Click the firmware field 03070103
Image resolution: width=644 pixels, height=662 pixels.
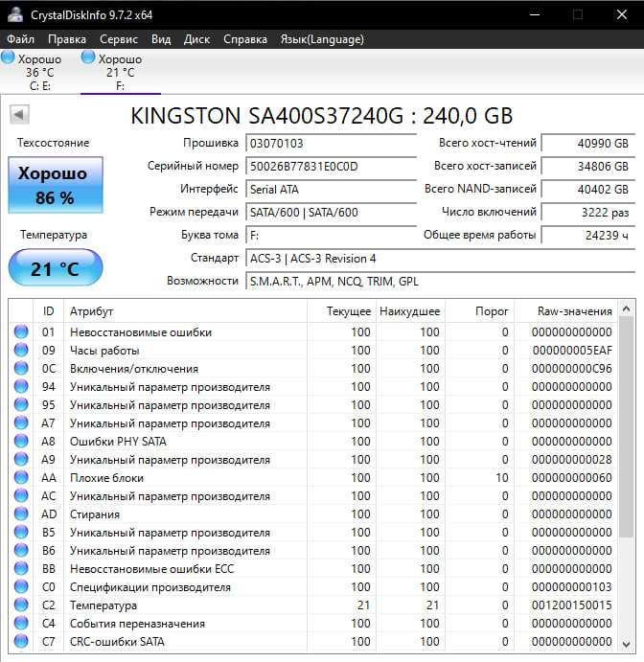pos(331,143)
